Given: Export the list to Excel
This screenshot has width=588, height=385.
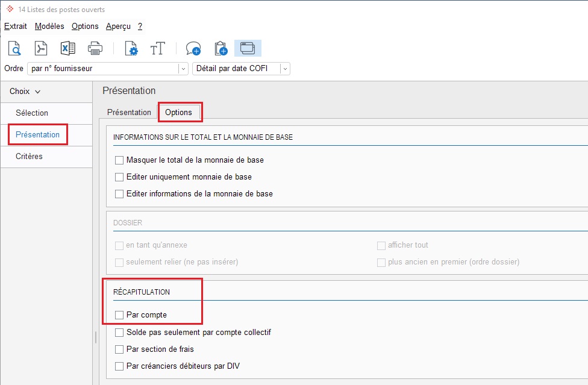Looking at the screenshot, I should coord(68,48).
